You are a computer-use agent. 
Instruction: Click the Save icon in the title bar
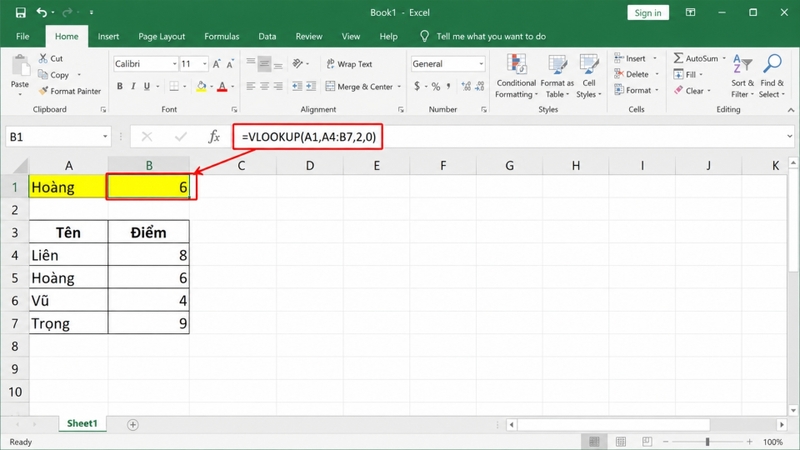pos(20,13)
